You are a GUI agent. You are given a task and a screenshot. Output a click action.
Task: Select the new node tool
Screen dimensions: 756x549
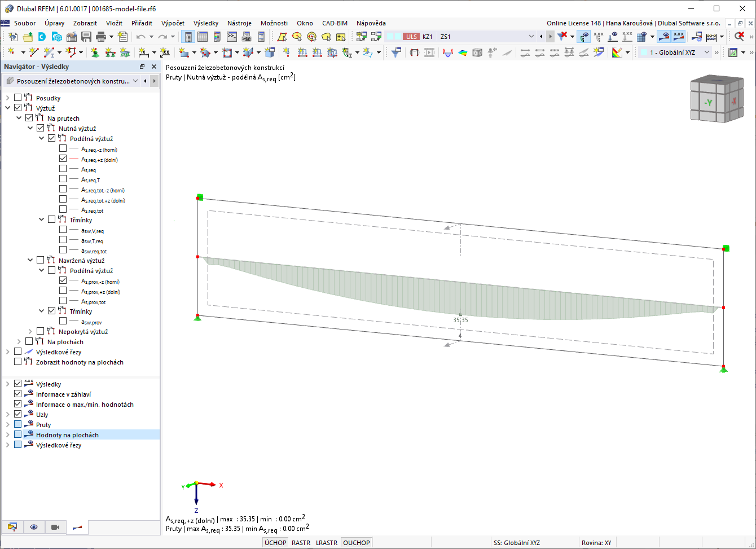(11, 52)
